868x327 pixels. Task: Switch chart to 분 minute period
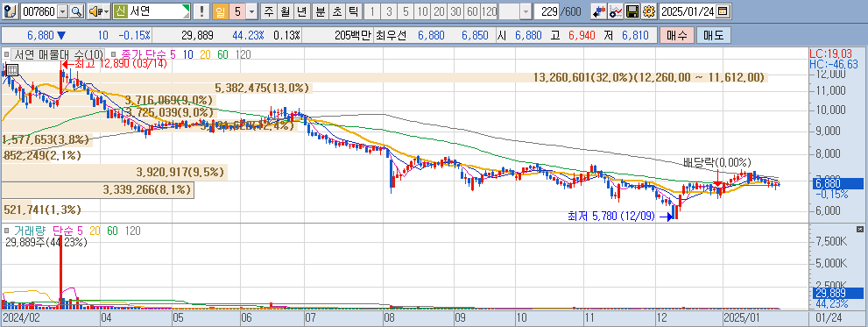(321, 11)
